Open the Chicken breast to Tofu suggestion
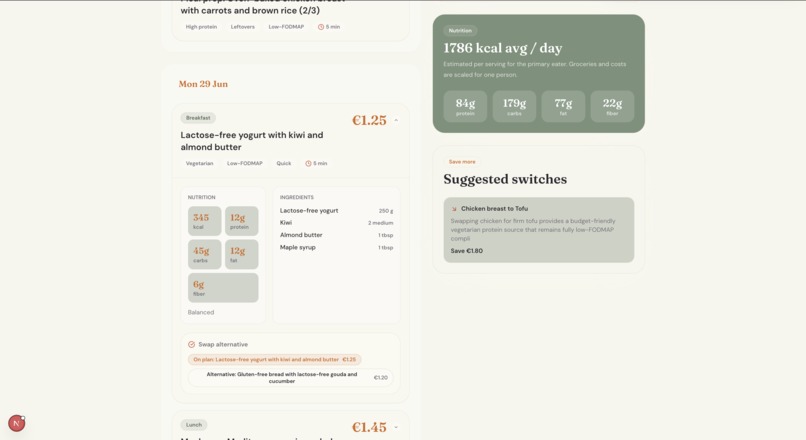Image resolution: width=806 pixels, height=440 pixels. 539,230
